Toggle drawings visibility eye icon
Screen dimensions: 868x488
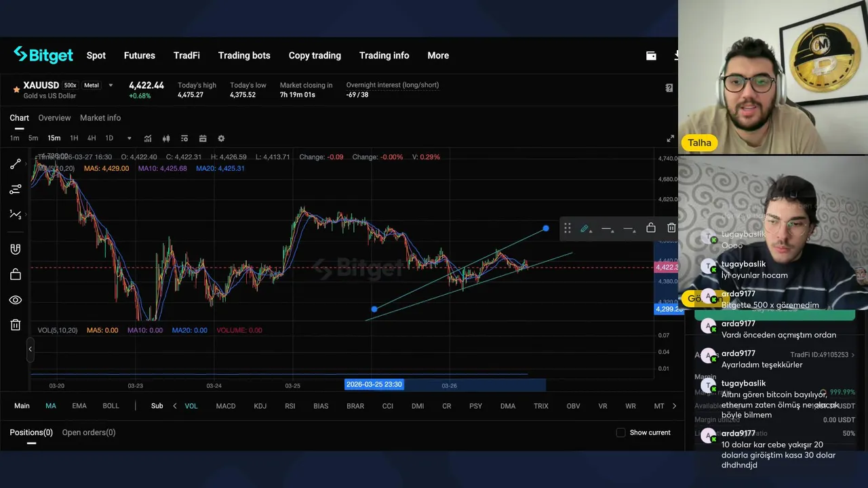click(x=15, y=300)
